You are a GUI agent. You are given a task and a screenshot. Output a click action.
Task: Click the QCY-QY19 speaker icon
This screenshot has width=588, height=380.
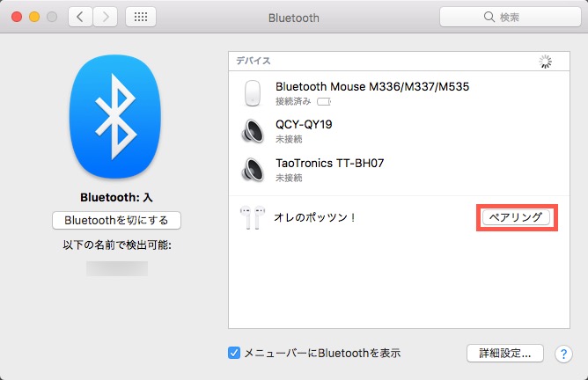coord(253,131)
